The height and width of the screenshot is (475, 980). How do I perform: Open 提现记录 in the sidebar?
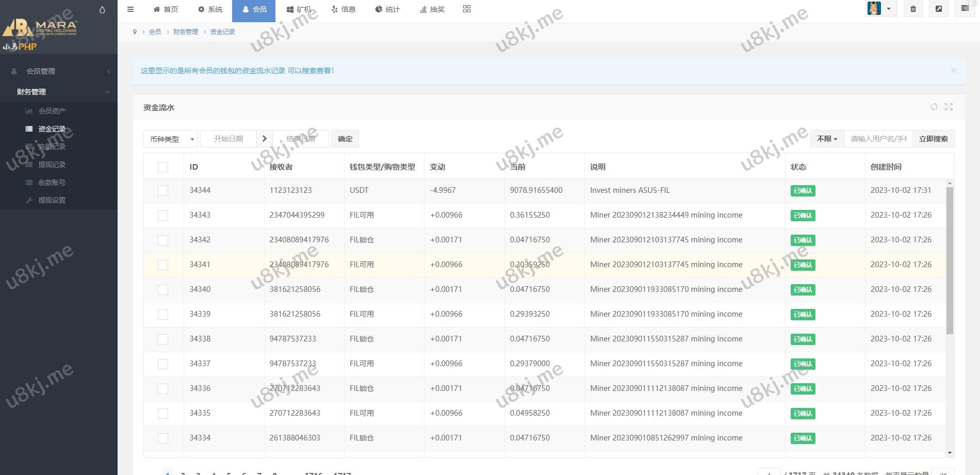(52, 165)
